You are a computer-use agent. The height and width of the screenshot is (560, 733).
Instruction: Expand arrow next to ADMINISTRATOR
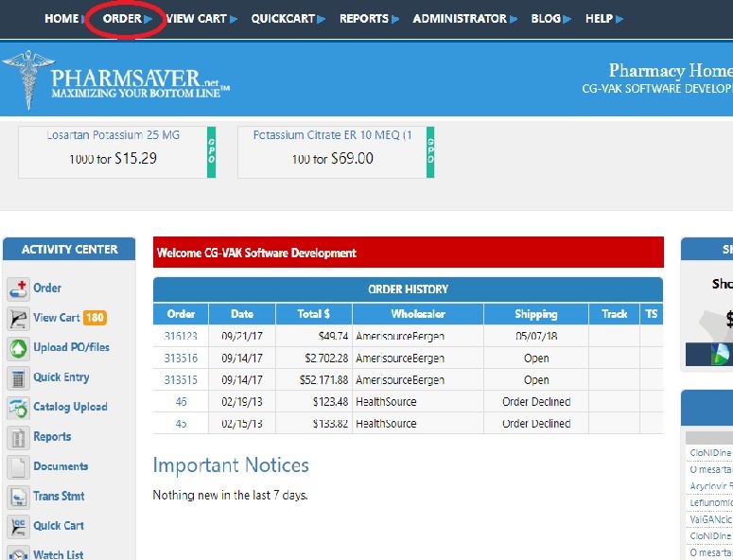pos(514,19)
